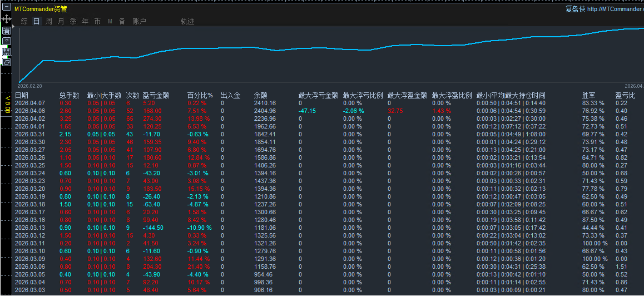Click the four-arrow move icon
This screenshot has height=296, width=644.
pyautogui.click(x=6, y=19)
